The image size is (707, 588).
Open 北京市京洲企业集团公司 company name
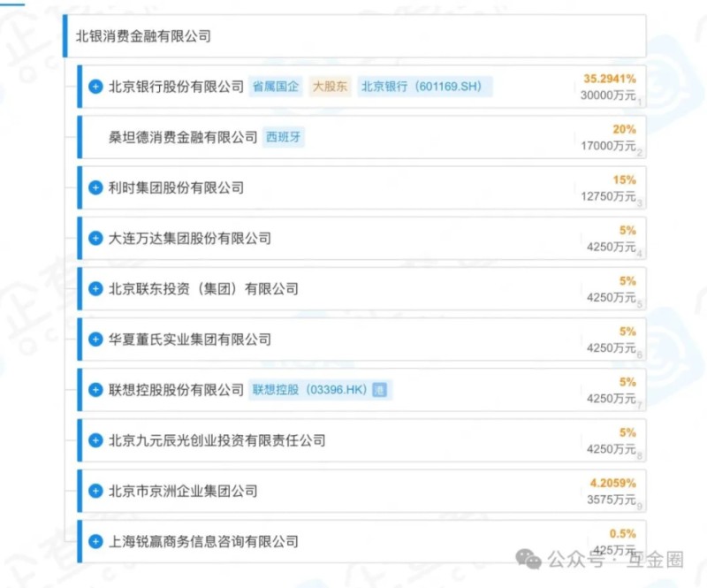[x=183, y=490]
